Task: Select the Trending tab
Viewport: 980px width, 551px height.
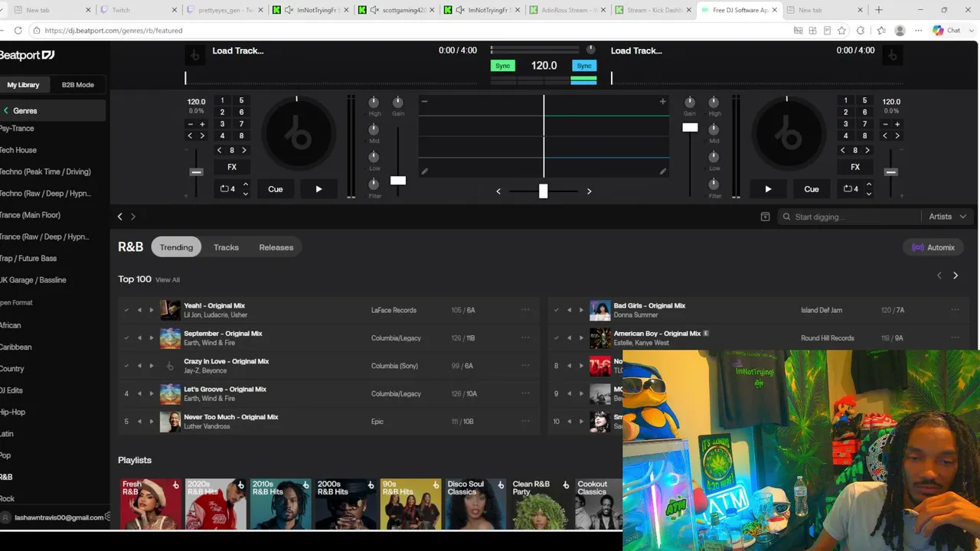Action: (176, 247)
